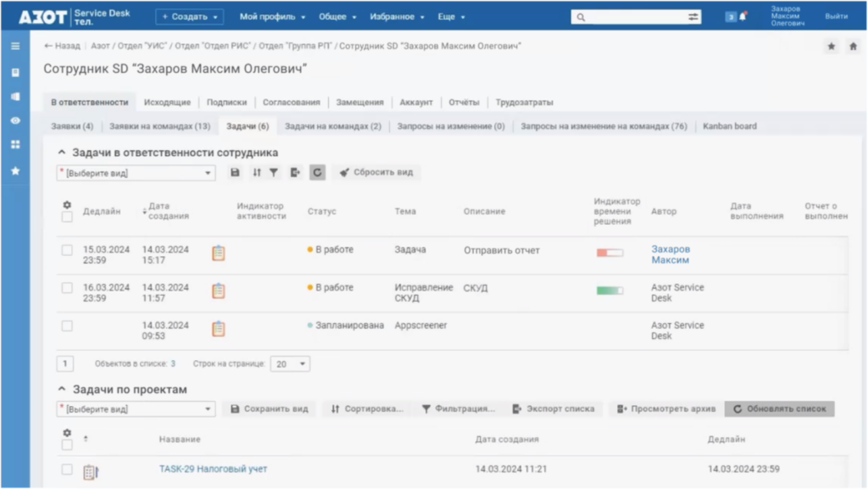Viewport: 868px width, 489px height.
Task: Open the rows-per-page dropdown showing 20
Action: 290,364
